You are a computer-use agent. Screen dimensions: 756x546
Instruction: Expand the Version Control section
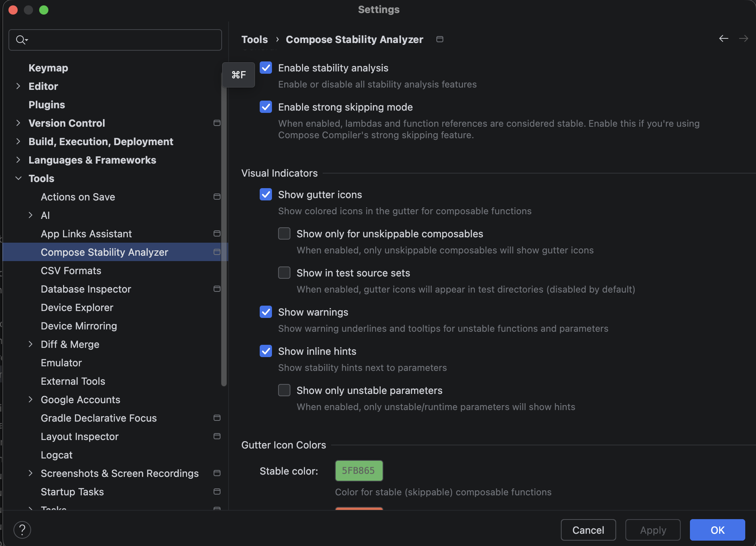[x=18, y=123]
